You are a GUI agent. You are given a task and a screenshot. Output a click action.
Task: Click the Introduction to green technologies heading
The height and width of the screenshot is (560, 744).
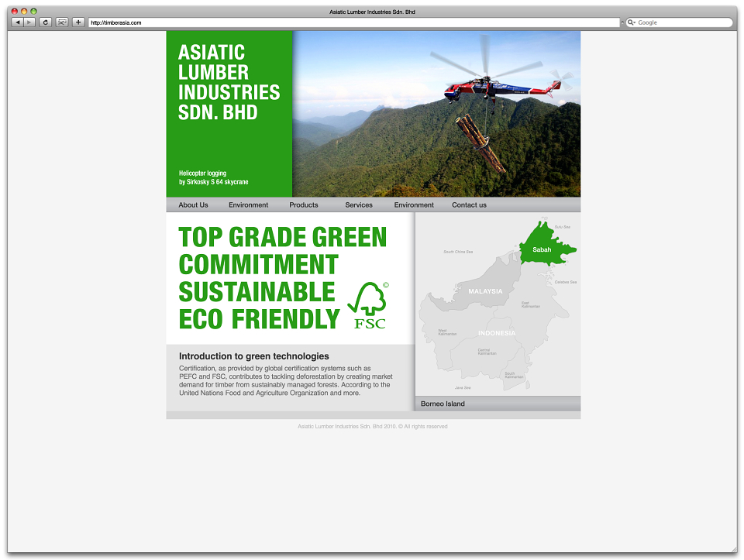(254, 356)
